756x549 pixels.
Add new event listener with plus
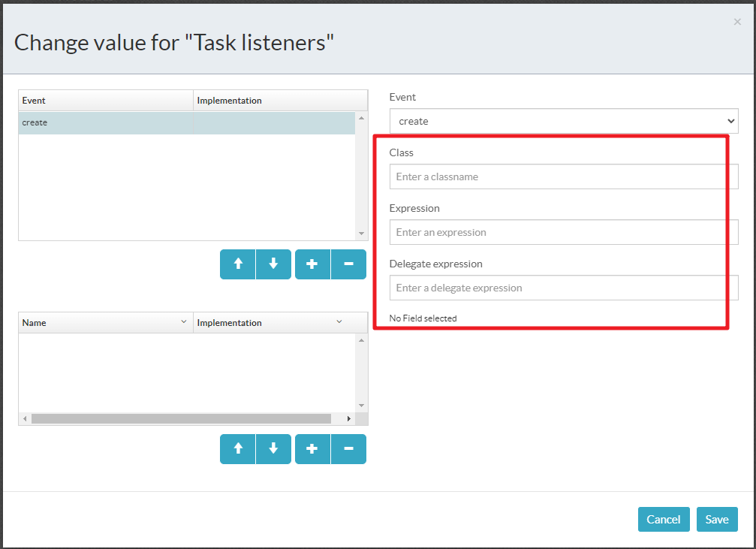pyautogui.click(x=312, y=264)
